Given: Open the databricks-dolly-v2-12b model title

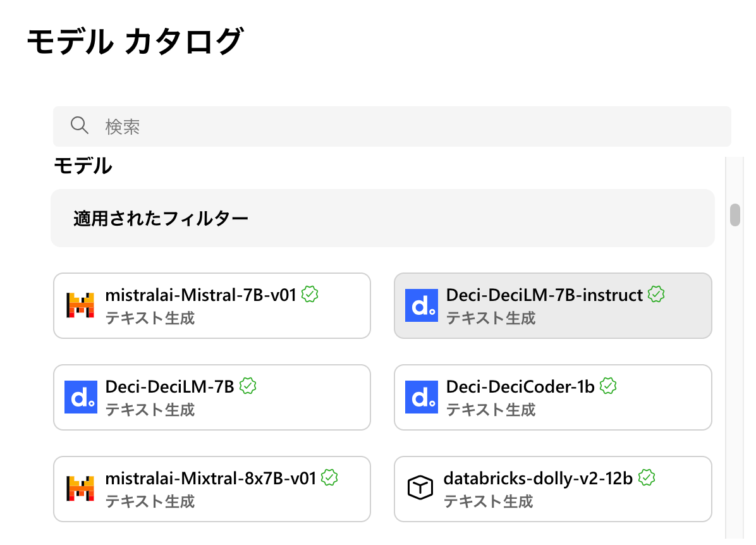Looking at the screenshot, I should coord(538,478).
